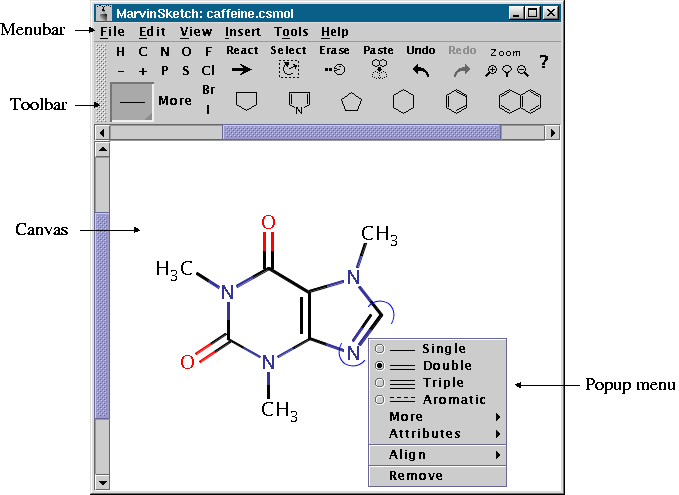Image resolution: width=679 pixels, height=495 pixels.
Task: Pick the cyclohexane ring template
Action: pyautogui.click(x=403, y=101)
